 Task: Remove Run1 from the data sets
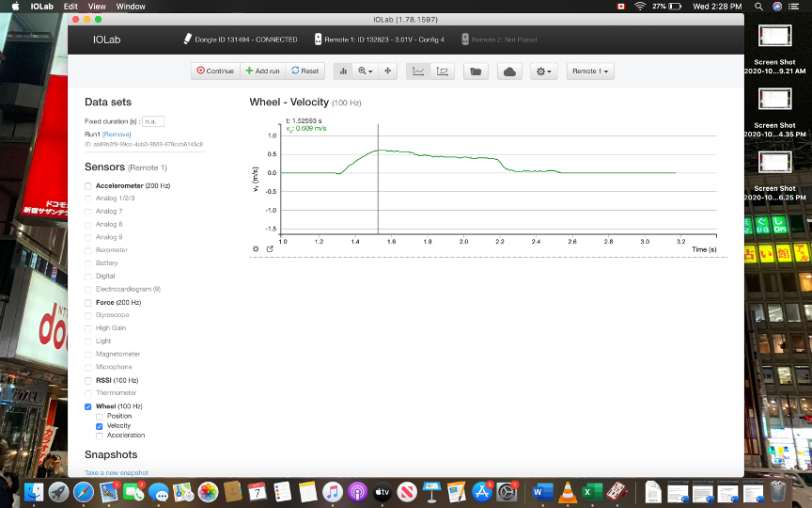pyautogui.click(x=117, y=135)
